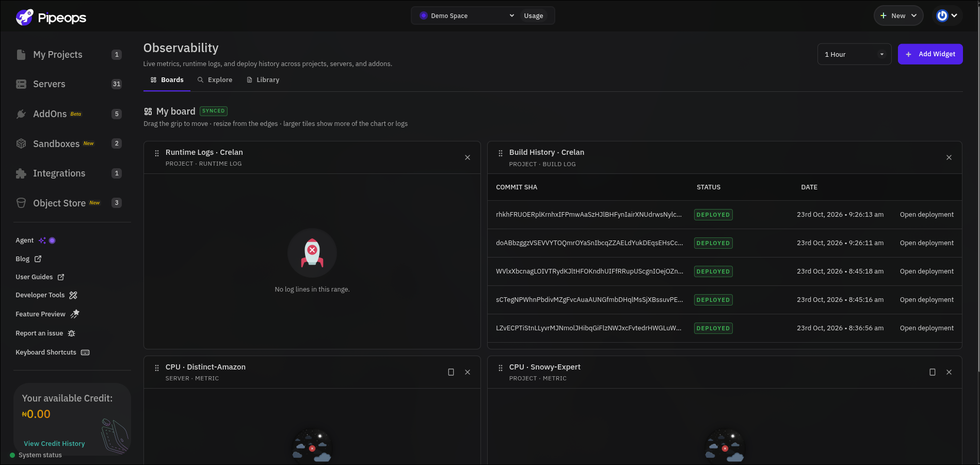980x465 pixels.
Task: Grab the Build History widget grip handle
Action: (x=501, y=153)
